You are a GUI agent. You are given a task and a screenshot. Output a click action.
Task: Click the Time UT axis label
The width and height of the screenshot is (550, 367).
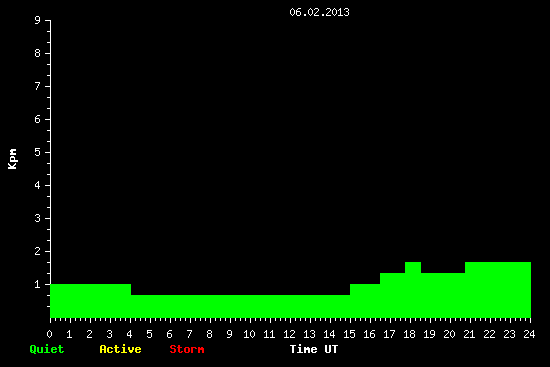coord(314,349)
